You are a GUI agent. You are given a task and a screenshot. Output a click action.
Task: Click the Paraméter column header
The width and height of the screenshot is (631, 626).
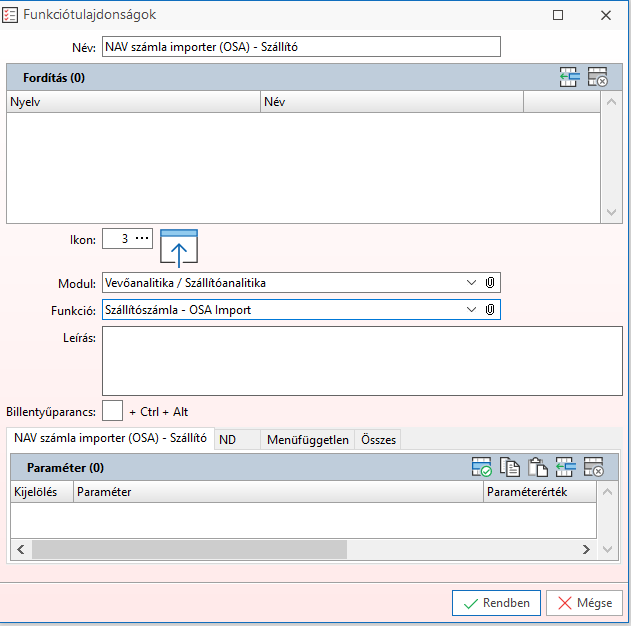point(278,492)
